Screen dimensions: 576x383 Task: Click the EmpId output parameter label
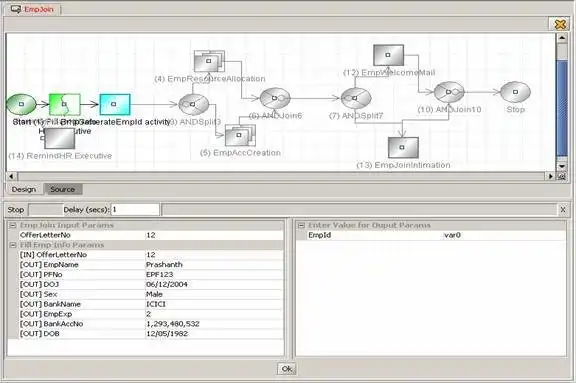tap(319, 235)
